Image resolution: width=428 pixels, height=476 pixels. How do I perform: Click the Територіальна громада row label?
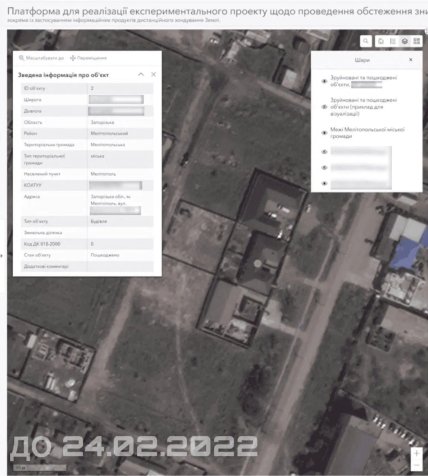coord(49,145)
